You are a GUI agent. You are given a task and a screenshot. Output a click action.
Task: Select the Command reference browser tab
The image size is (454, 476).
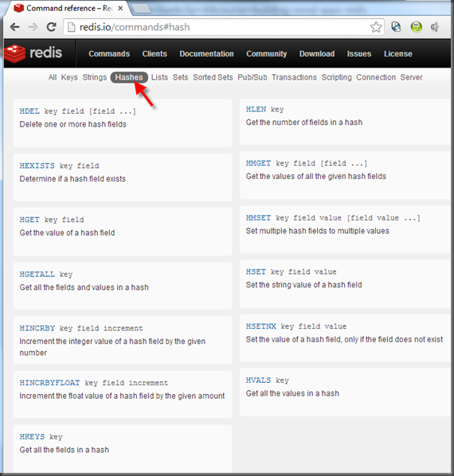tap(68, 8)
